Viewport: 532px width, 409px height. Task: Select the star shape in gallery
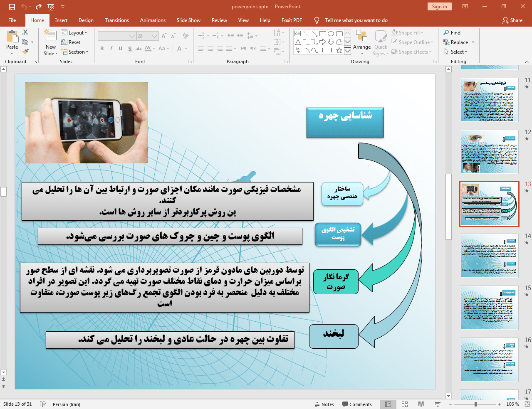tap(339, 50)
